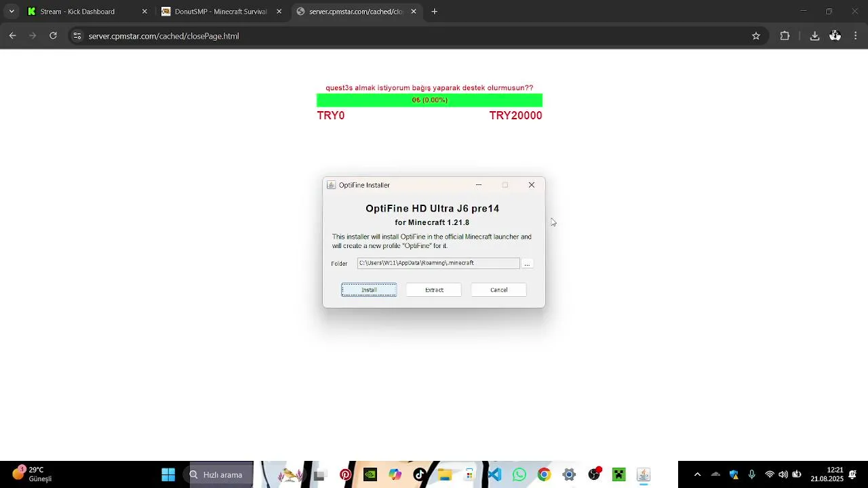Open Windows Security tray icon
The height and width of the screenshot is (488, 868).
[734, 474]
